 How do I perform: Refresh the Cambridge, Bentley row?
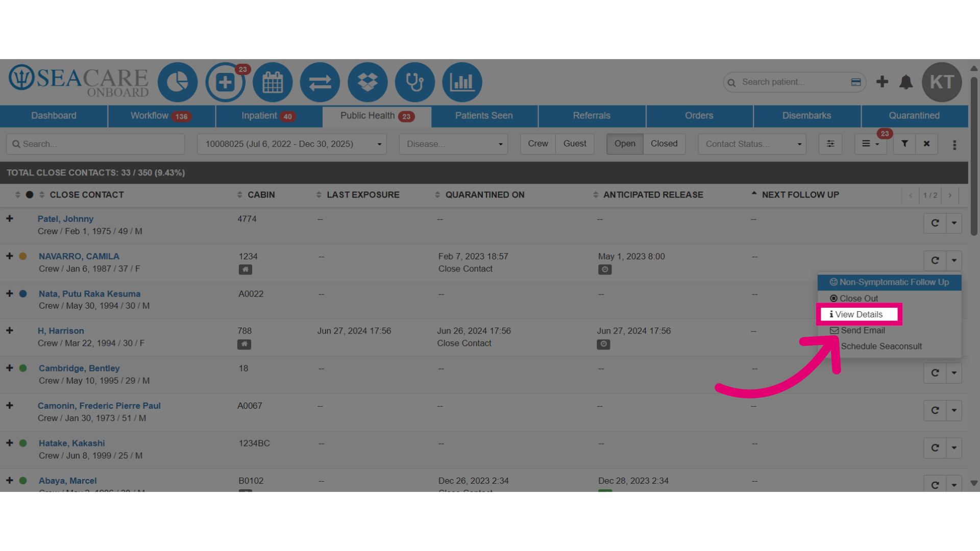[935, 373]
